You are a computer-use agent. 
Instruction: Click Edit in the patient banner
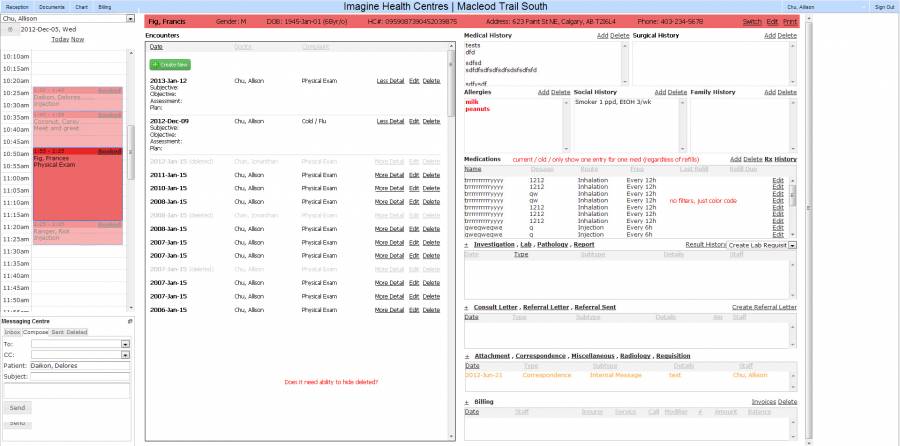772,22
